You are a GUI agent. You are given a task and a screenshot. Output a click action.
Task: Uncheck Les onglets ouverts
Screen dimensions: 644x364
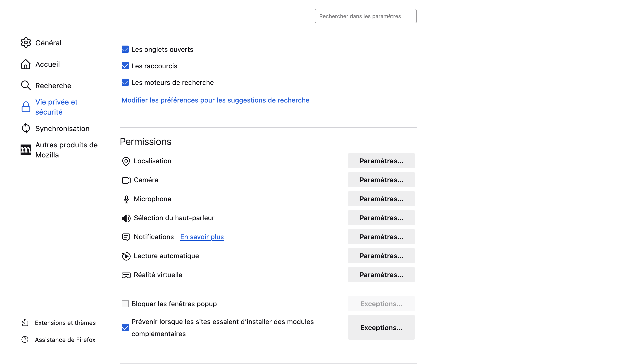[x=125, y=49]
